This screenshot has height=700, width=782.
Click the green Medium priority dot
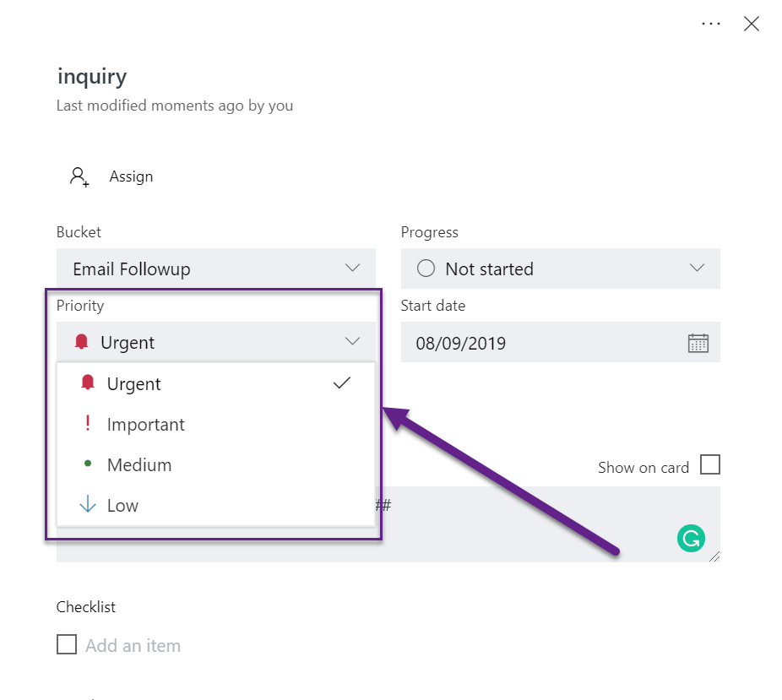click(x=88, y=464)
